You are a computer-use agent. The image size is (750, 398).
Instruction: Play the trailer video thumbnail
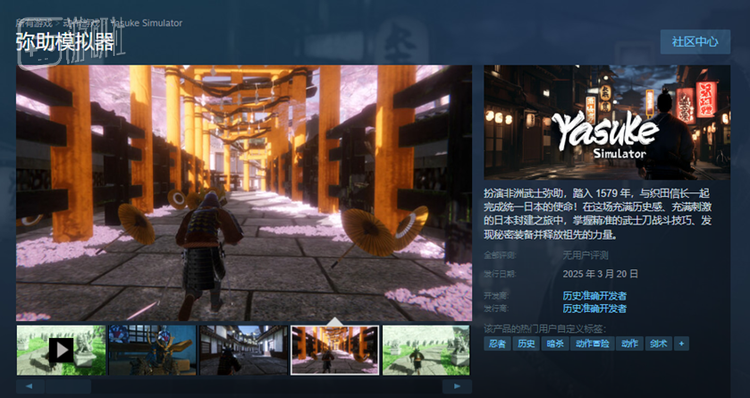[x=61, y=350]
